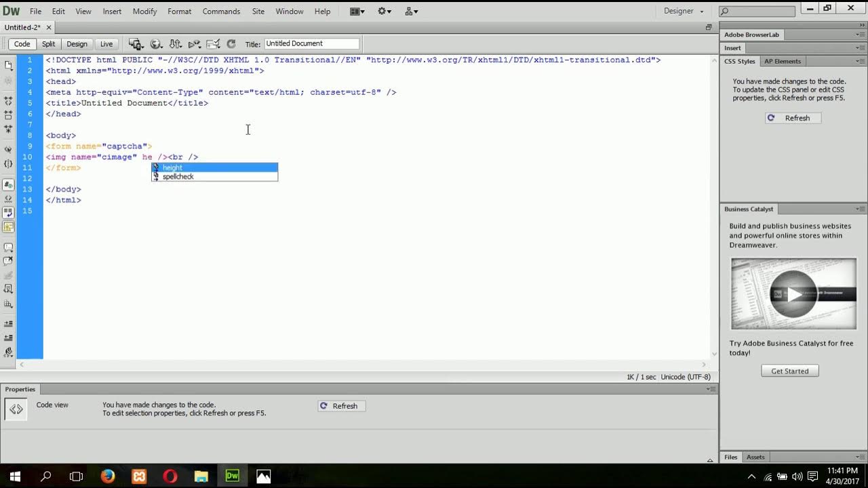Click Balance Braces icon
868x488 pixels.
coord(9,163)
